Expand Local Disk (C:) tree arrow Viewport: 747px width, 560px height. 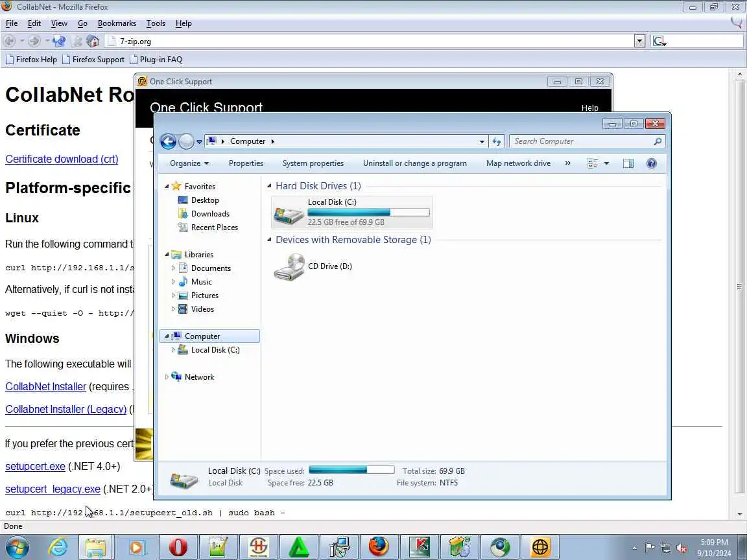(173, 350)
